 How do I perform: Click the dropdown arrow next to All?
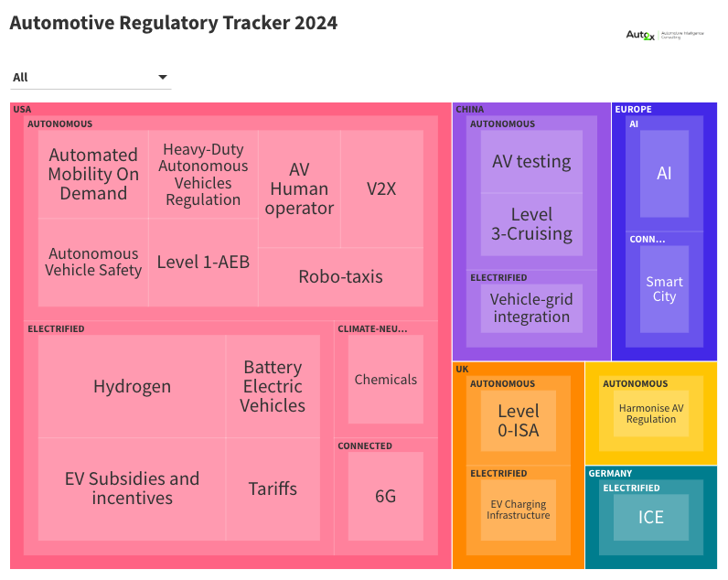coord(163,78)
